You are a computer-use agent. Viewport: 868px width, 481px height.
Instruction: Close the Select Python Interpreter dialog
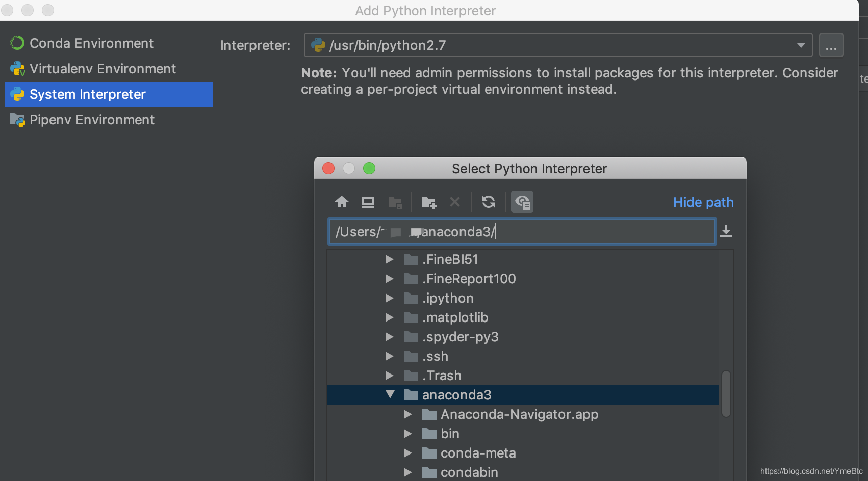pyautogui.click(x=328, y=168)
